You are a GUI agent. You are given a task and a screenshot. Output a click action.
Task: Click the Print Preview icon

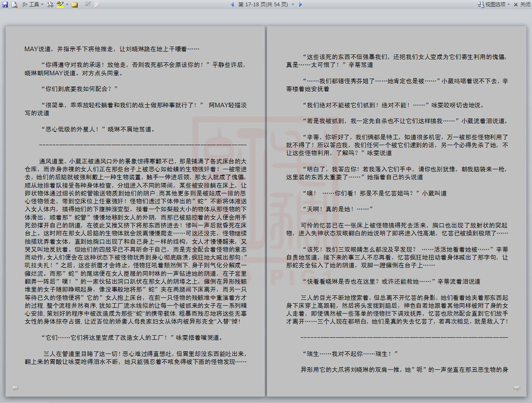[15, 5]
